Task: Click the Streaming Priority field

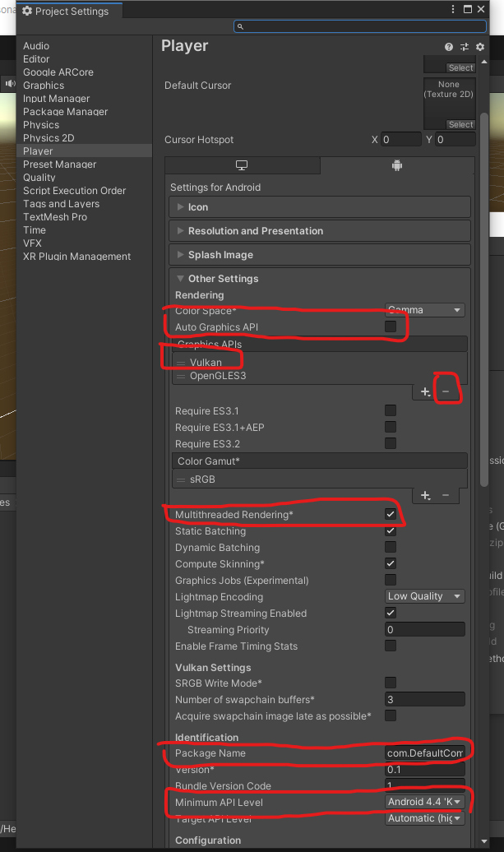Action: (x=425, y=629)
